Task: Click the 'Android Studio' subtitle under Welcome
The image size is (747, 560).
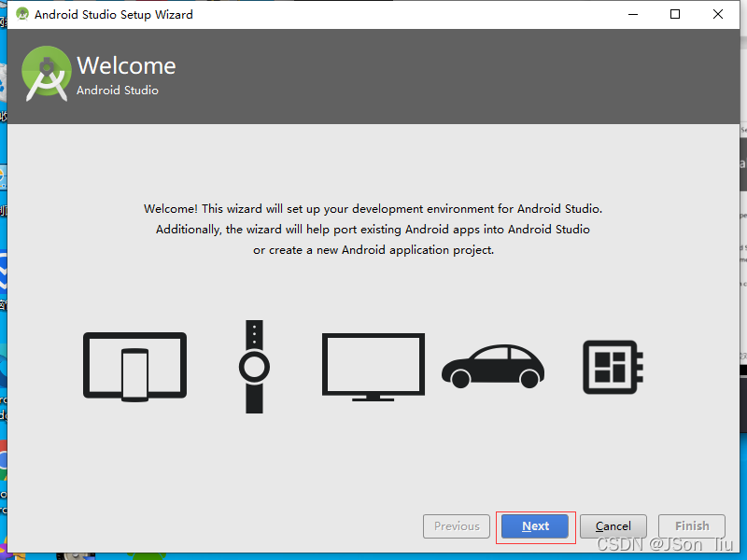Action: pos(118,90)
